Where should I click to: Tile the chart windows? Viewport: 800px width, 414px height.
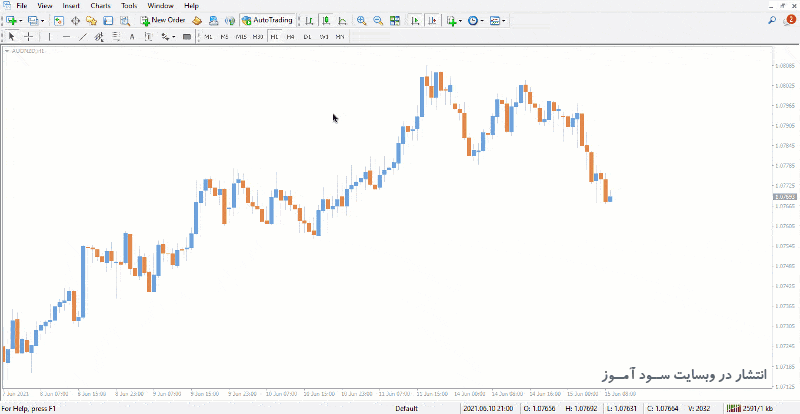coord(394,20)
